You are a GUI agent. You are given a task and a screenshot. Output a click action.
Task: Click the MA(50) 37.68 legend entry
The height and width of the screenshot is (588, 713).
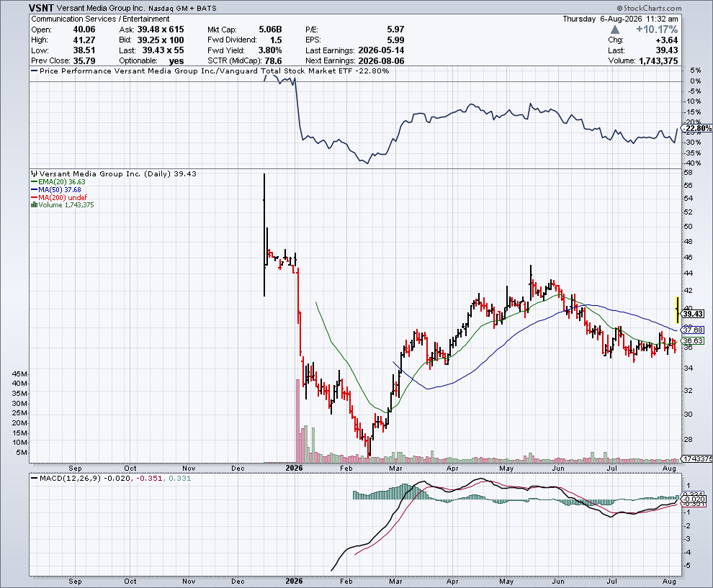click(56, 190)
